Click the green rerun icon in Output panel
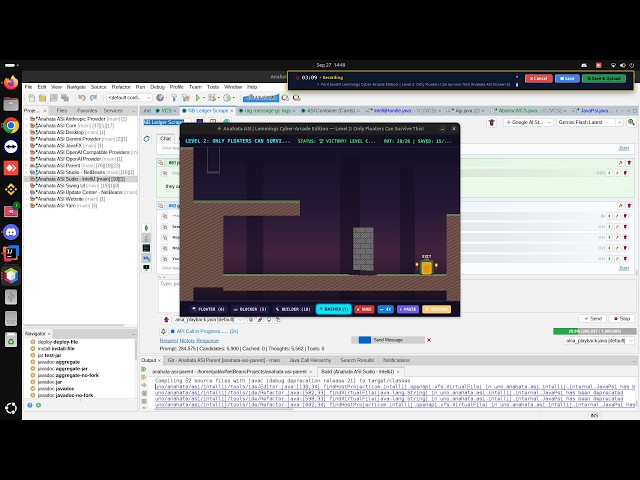 click(x=144, y=369)
